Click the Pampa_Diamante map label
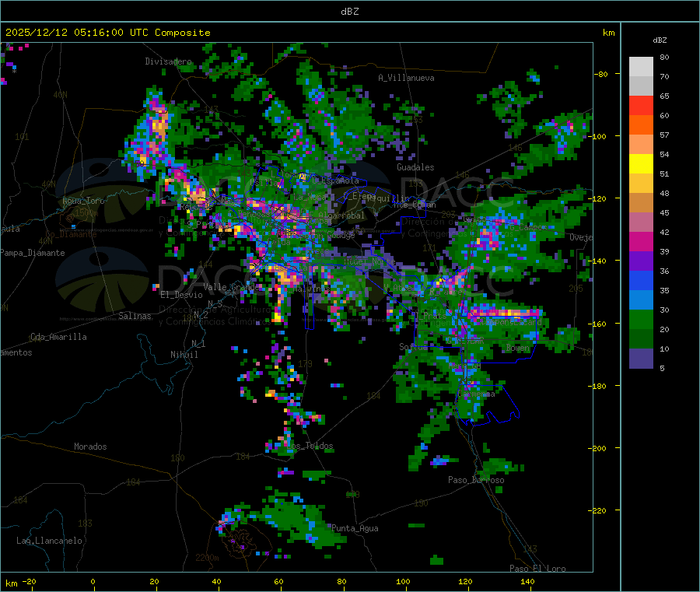700x592 pixels. (33, 253)
